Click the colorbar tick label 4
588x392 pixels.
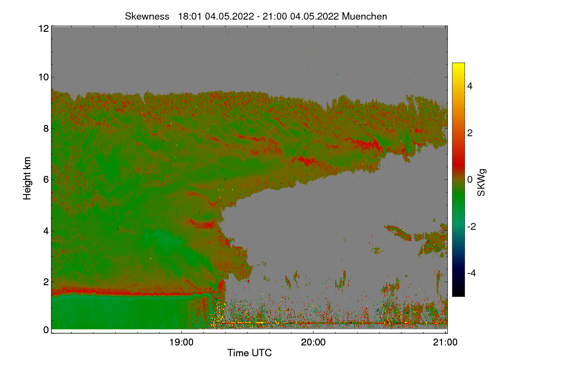point(469,86)
